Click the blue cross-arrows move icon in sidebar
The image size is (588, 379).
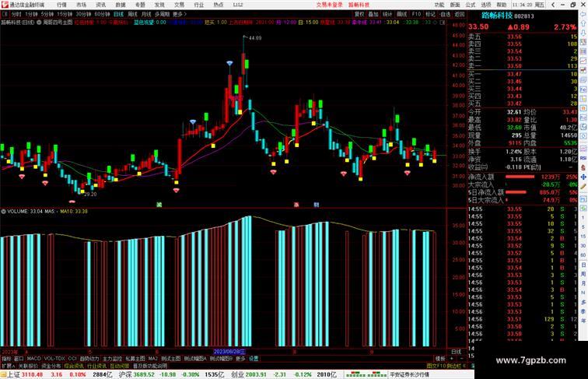click(x=583, y=177)
